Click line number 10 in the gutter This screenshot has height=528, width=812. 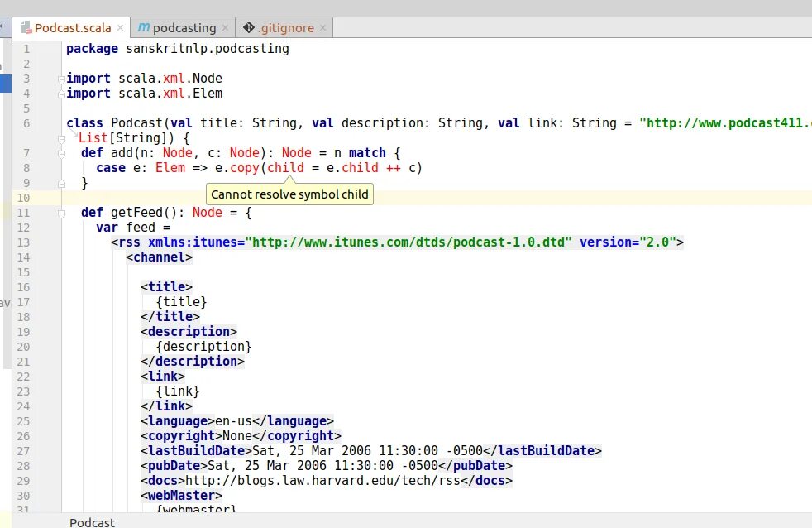pos(23,198)
